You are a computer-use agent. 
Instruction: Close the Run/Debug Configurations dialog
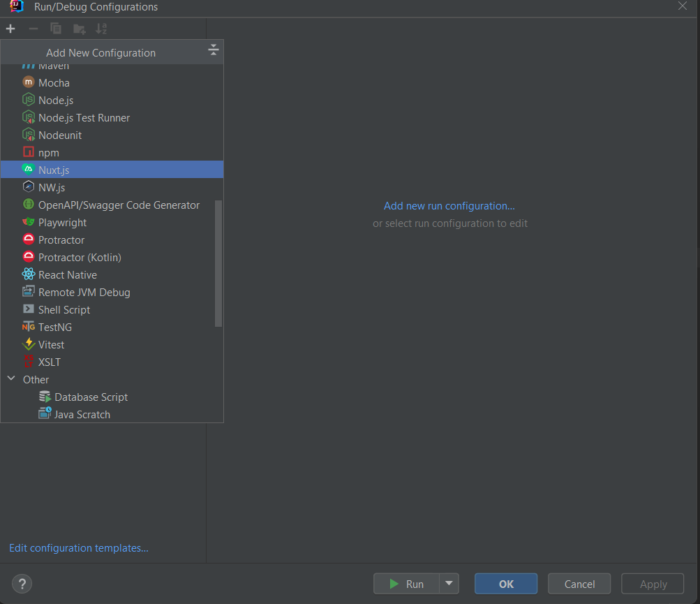pos(683,6)
